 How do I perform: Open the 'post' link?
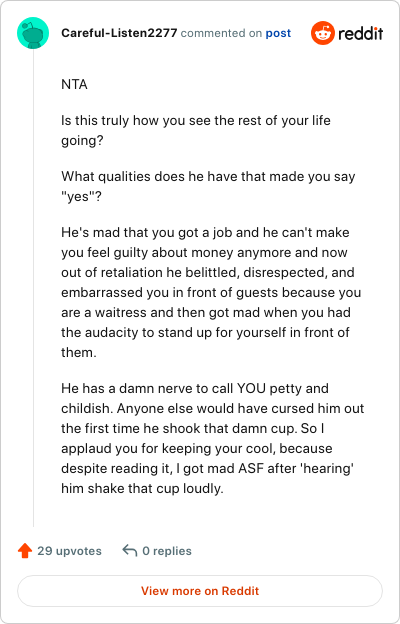coord(278,33)
